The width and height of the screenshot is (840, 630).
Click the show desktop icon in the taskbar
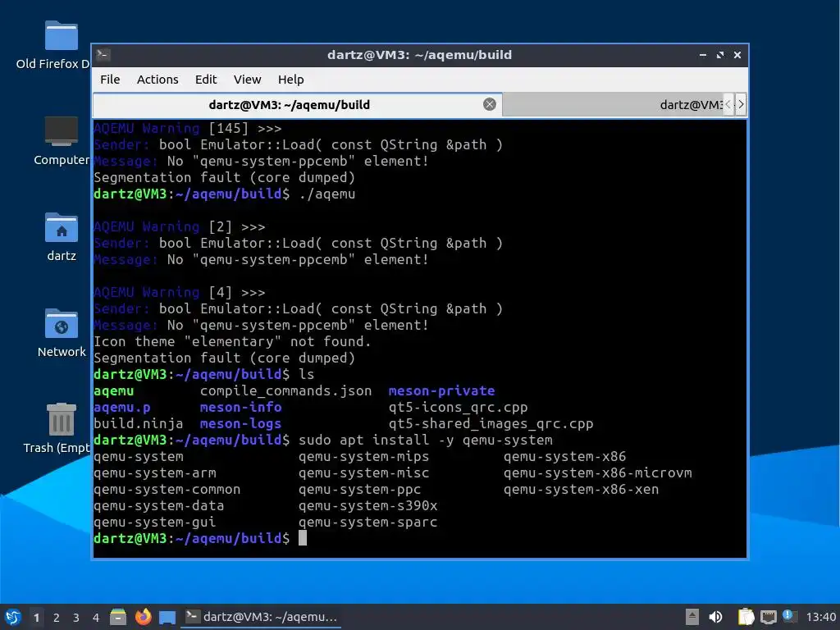point(167,617)
